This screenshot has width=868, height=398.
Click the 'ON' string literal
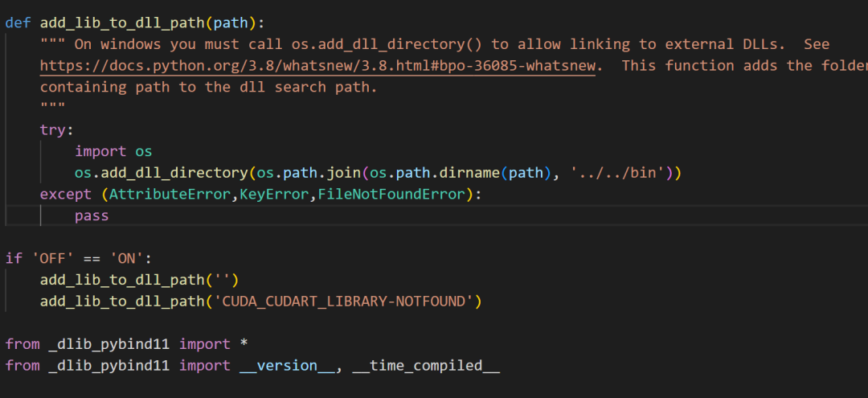point(126,258)
